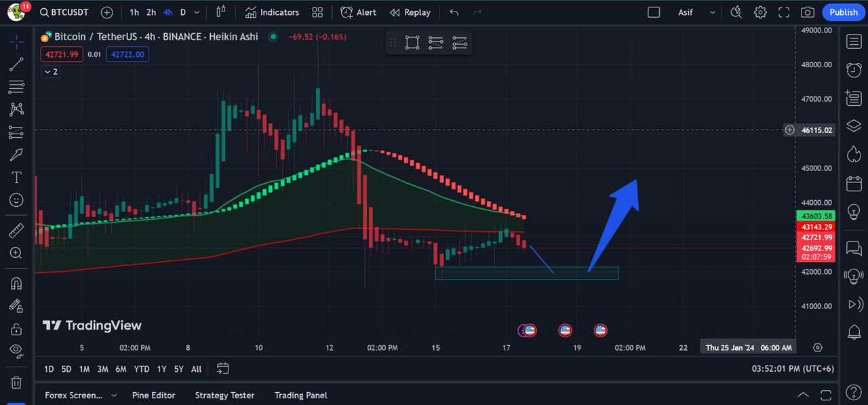This screenshot has height=405, width=868.
Task: Open the layout setup square icon
Action: [x=654, y=12]
